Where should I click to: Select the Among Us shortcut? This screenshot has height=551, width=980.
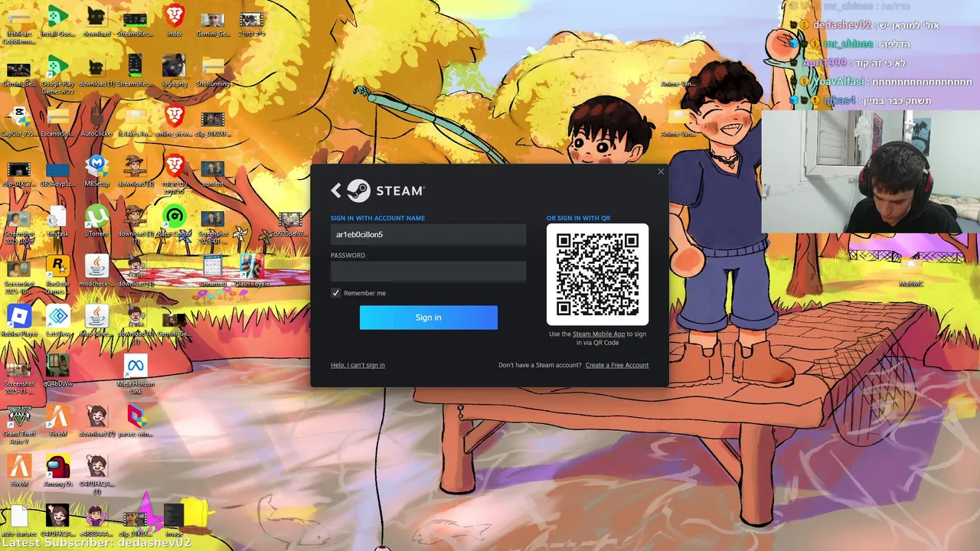[x=57, y=470]
